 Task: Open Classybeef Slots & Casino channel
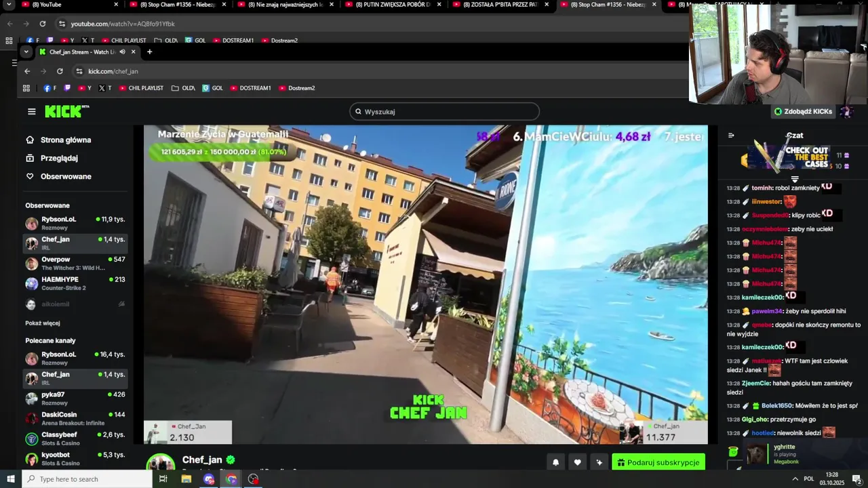click(75, 439)
